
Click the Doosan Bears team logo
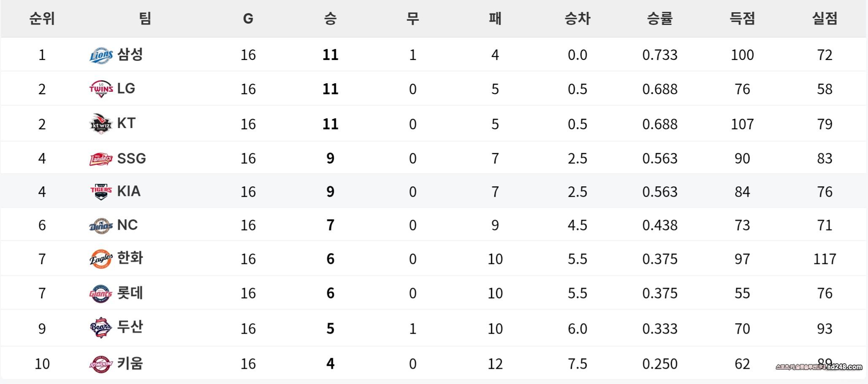101,328
